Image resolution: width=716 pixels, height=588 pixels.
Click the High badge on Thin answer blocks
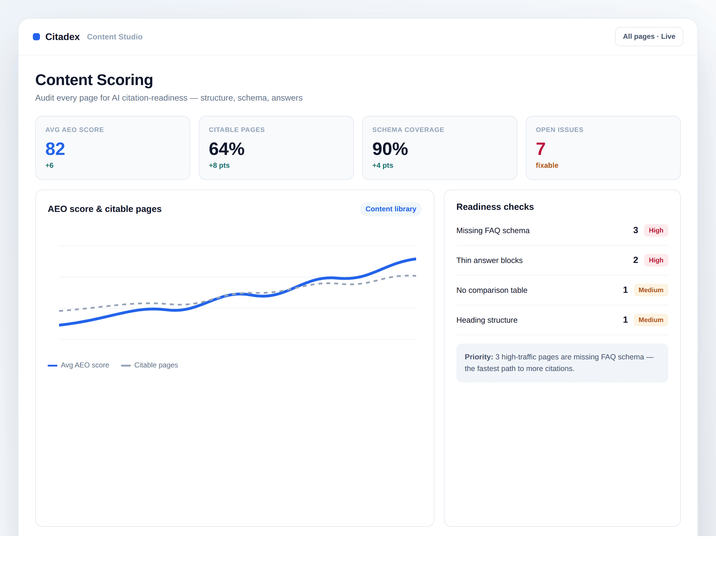coord(656,260)
